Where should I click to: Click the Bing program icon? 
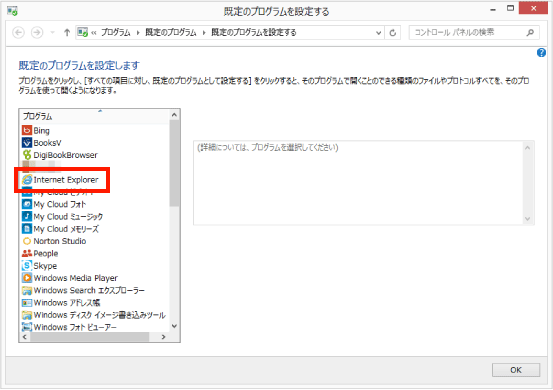click(27, 130)
